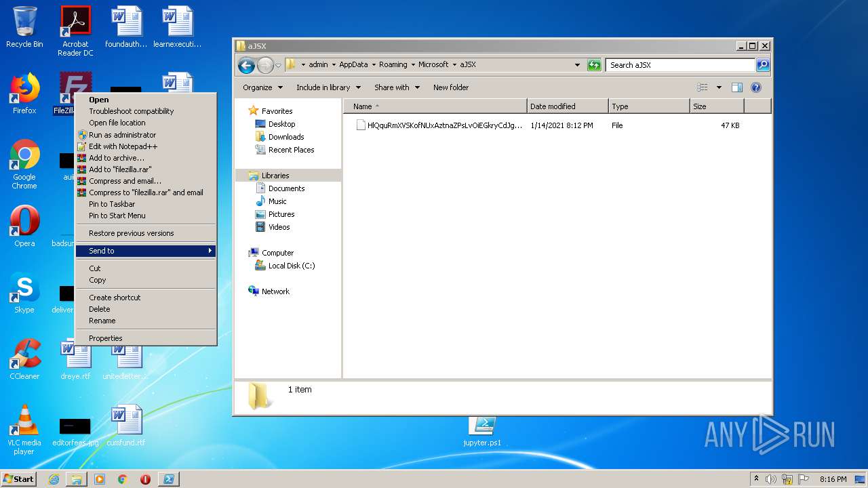Open the Share with dropdown
This screenshot has height=488, width=868.
pyautogui.click(x=397, y=87)
